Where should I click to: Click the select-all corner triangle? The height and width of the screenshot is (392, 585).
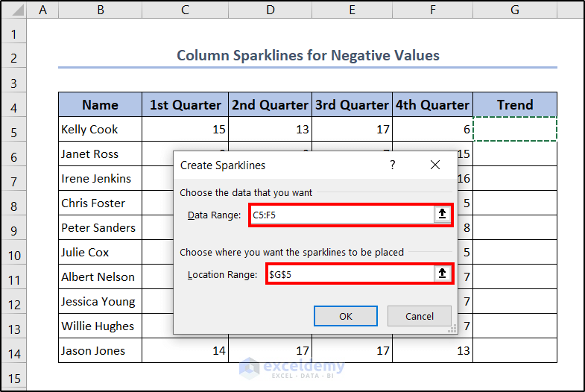pyautogui.click(x=14, y=10)
